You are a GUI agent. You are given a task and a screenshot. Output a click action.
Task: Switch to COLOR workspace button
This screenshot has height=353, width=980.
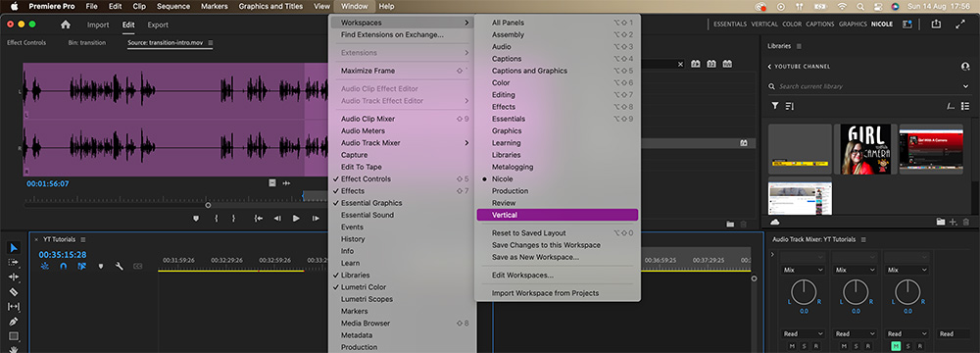[792, 25]
